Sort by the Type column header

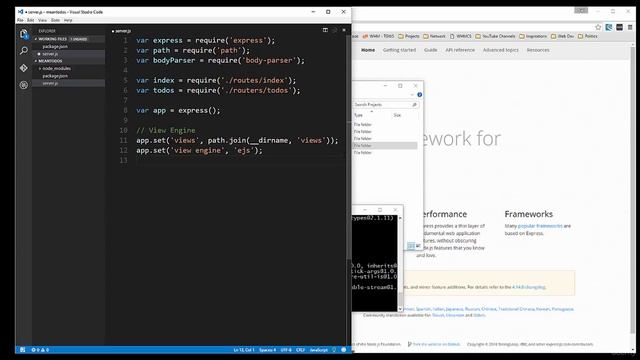(x=358, y=116)
